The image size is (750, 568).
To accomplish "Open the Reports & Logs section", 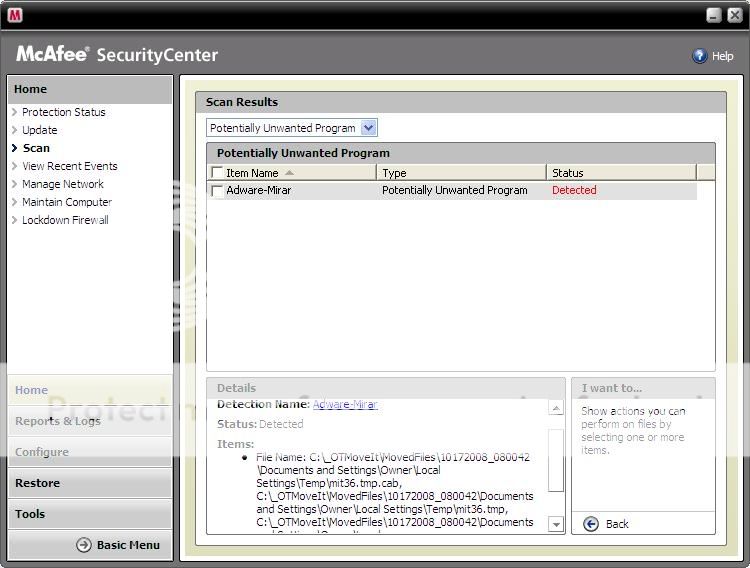I will click(90, 421).
